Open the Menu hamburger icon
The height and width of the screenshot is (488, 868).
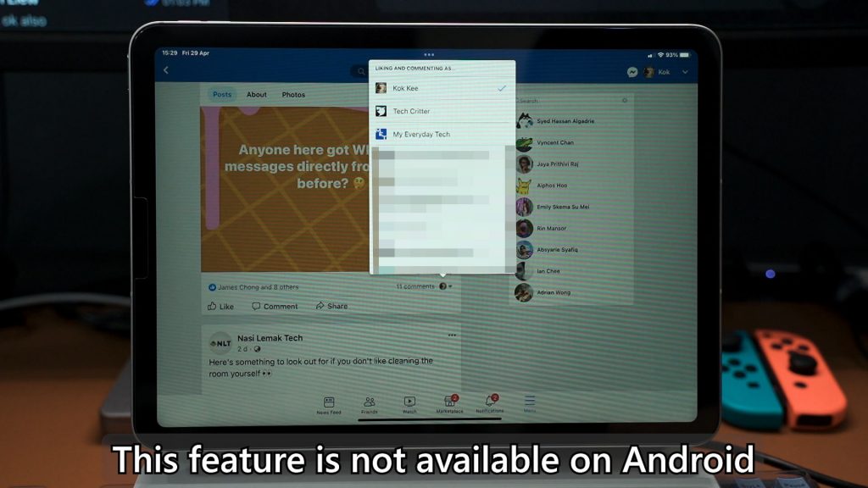click(530, 400)
